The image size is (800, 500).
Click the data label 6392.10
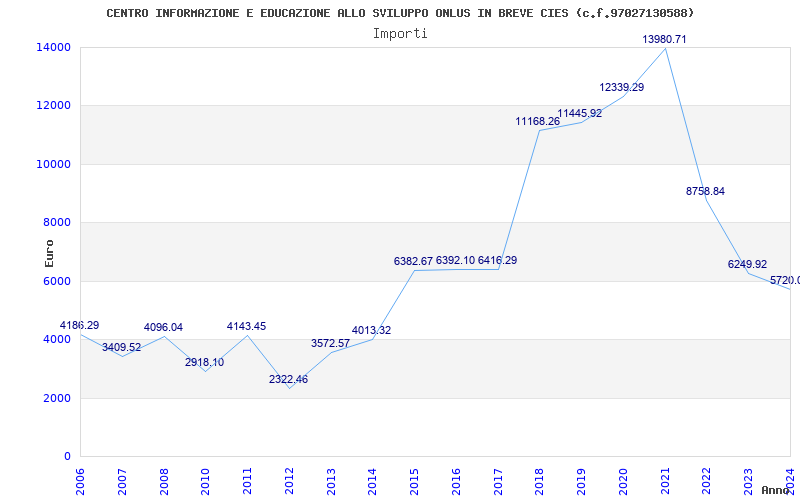tap(455, 261)
